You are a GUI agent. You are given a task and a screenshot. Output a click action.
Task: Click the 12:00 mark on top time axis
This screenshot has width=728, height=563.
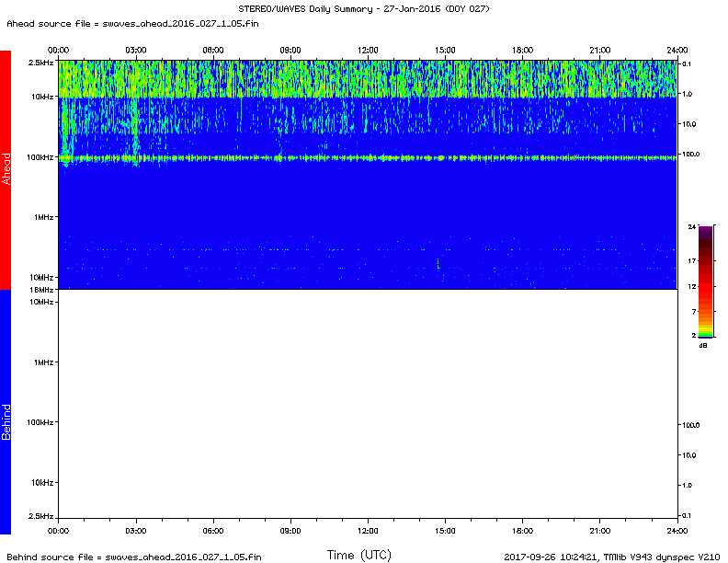tap(368, 50)
